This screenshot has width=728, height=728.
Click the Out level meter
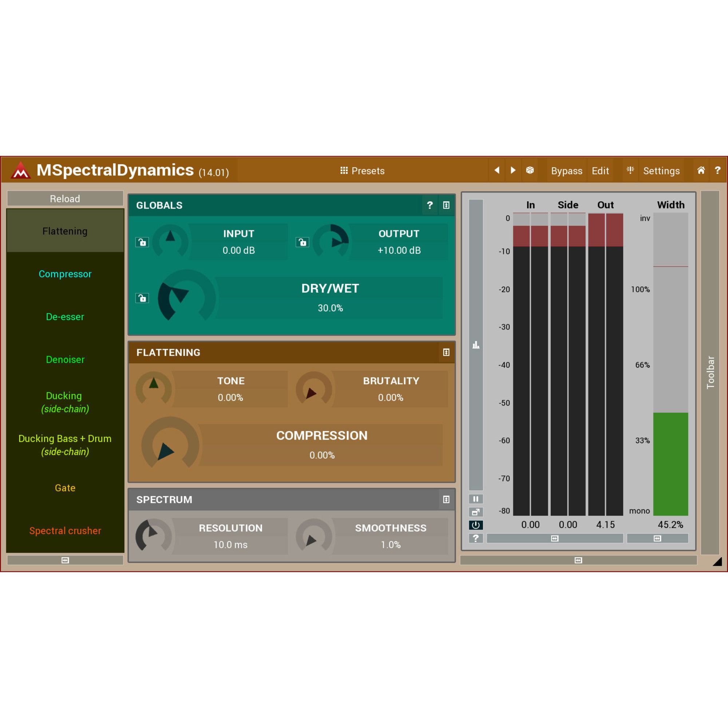pyautogui.click(x=606, y=364)
